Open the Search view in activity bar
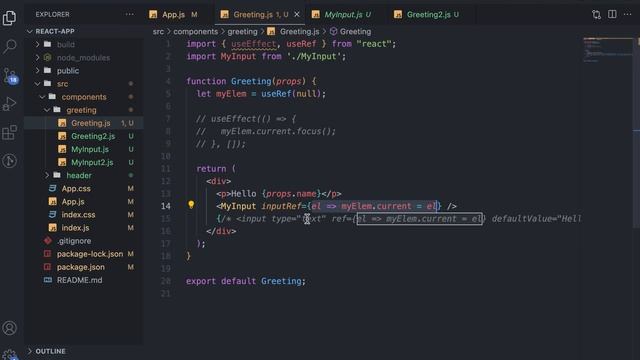This screenshot has width=640, height=360. click(9, 46)
